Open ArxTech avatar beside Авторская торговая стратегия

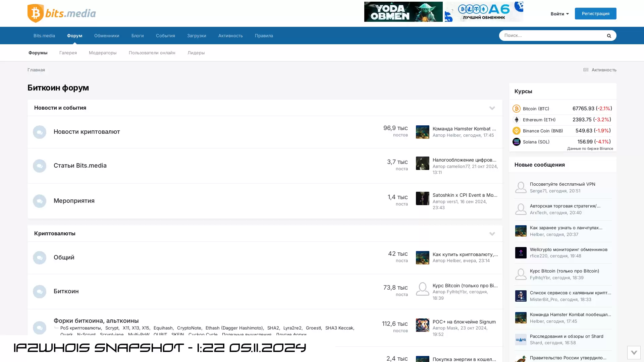[x=521, y=209]
